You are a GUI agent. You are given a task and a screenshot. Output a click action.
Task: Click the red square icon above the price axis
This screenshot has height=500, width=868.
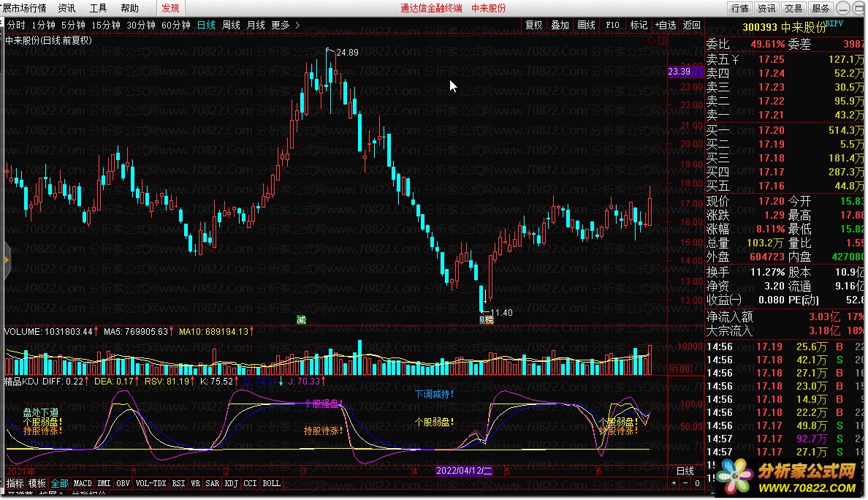pos(662,40)
